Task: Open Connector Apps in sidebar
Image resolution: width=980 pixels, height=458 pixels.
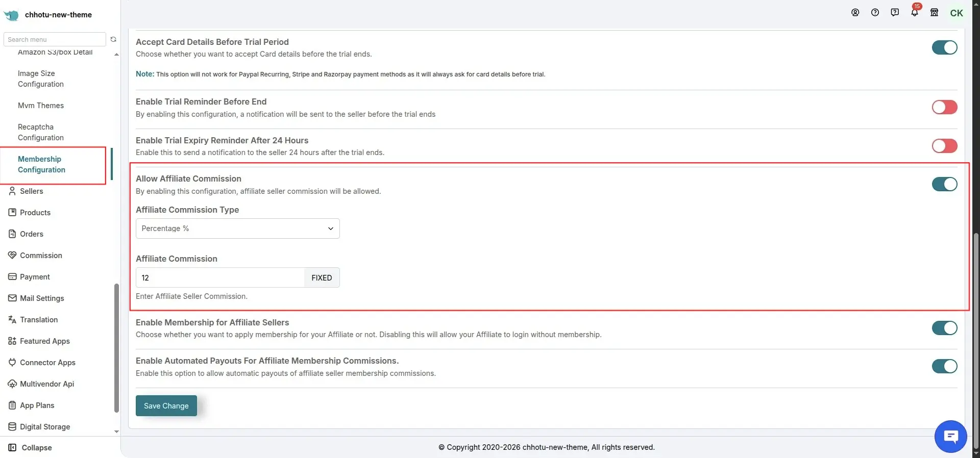Action: [47, 363]
